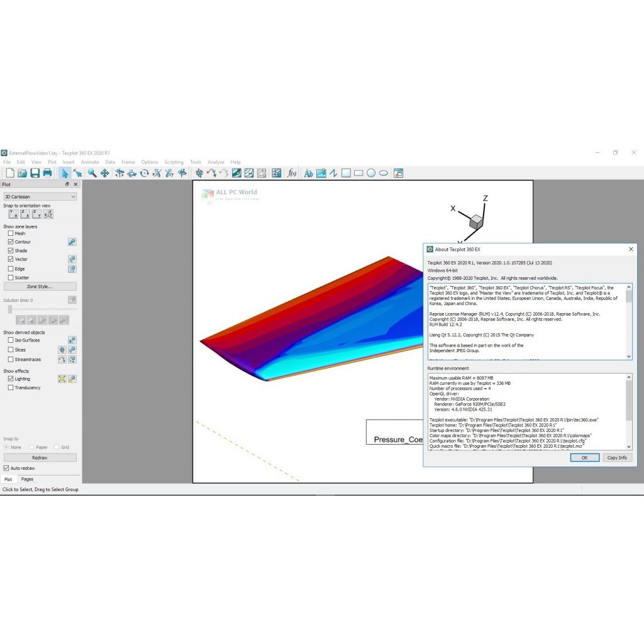
Task: Click the Insert Text (Ab) tool
Action: 308,173
